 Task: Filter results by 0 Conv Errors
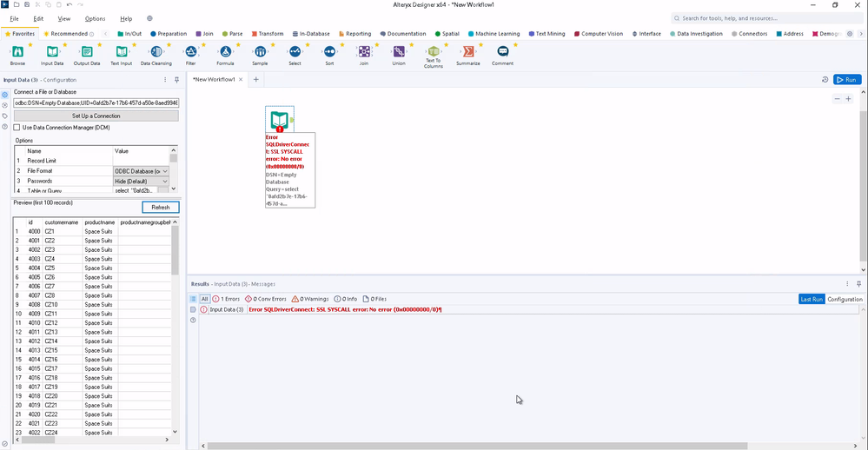click(266, 299)
